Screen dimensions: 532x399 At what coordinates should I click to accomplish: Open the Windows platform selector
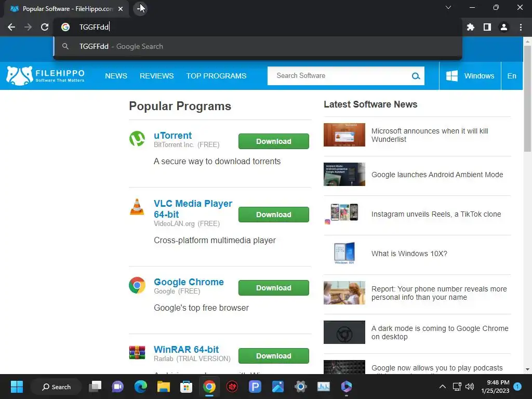click(x=470, y=76)
